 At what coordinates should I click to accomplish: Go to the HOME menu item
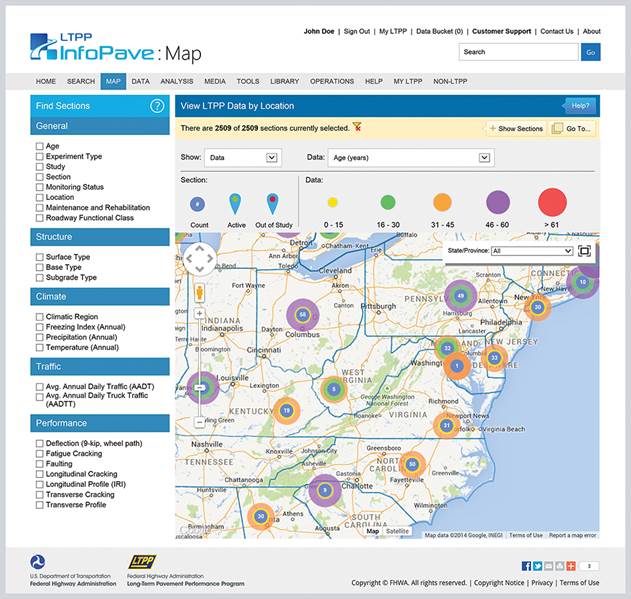[x=46, y=81]
